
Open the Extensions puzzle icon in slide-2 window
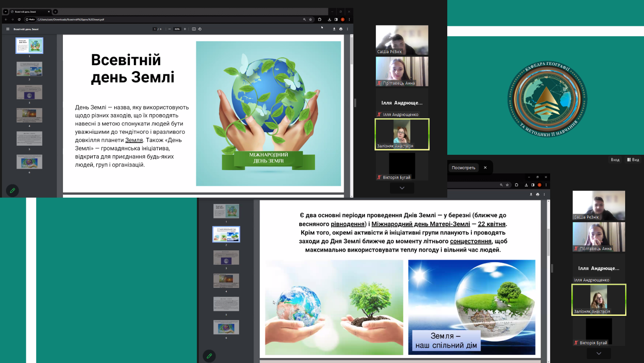point(517,185)
